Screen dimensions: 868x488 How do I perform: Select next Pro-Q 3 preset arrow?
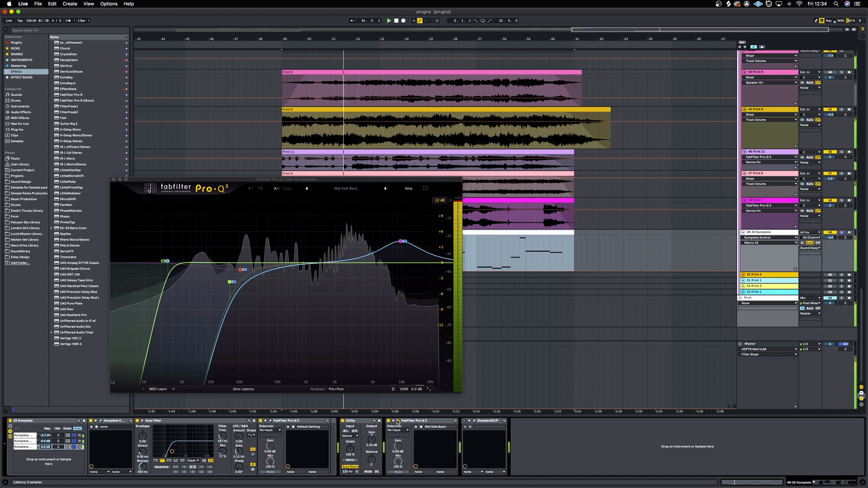[385, 188]
